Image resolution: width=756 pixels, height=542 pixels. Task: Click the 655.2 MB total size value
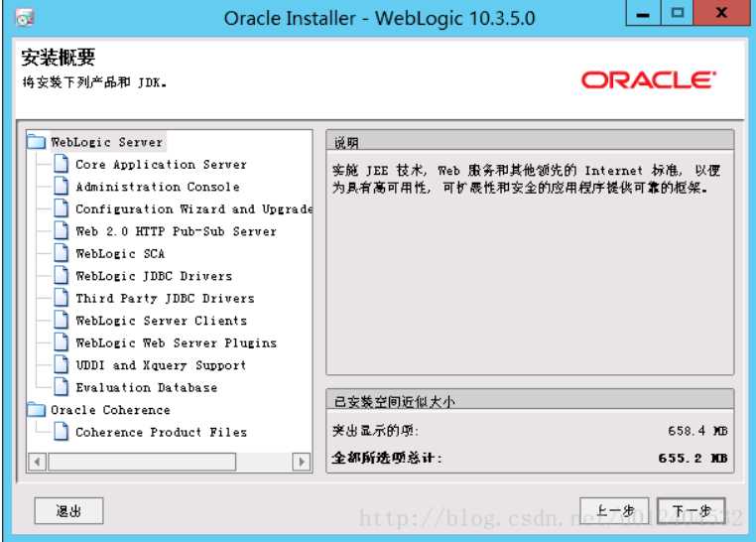(x=693, y=458)
